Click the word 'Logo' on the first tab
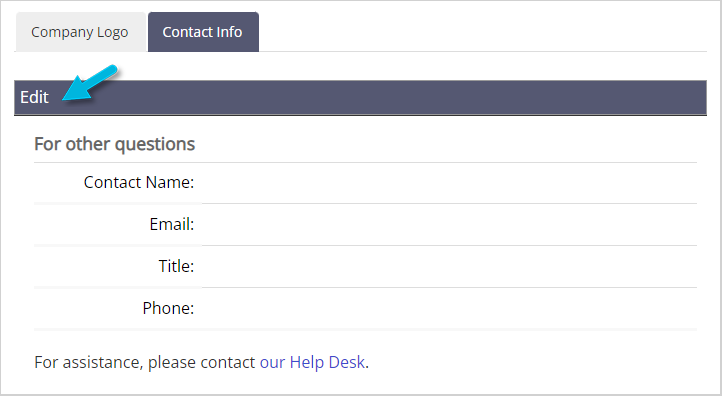Viewport: 722px width, 396px height. pos(112,33)
